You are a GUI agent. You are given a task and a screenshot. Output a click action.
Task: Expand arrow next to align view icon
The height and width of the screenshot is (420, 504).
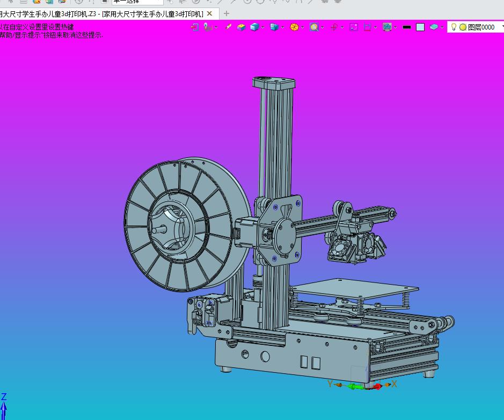coord(216,27)
